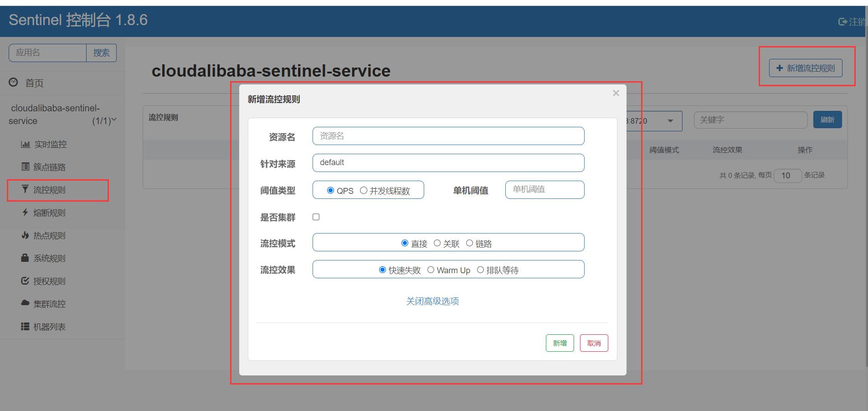Click the Sentinel 控制台 1.8.6 title
868x411 pixels.
(78, 20)
